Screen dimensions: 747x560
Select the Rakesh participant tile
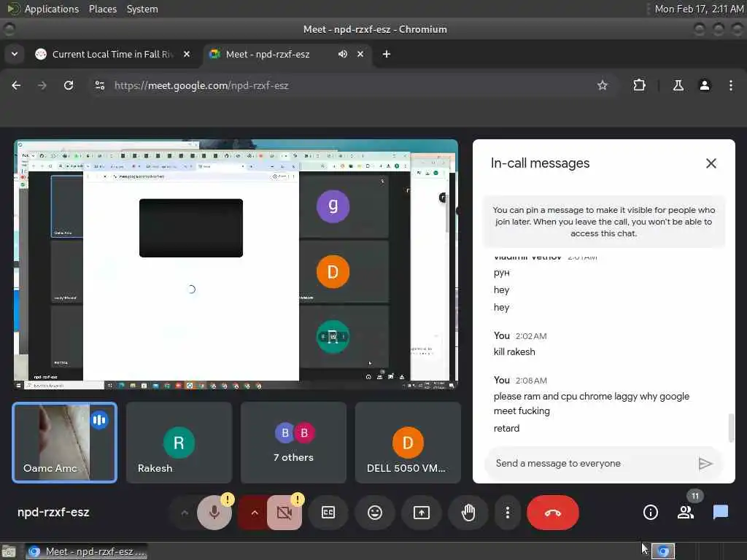click(x=179, y=443)
